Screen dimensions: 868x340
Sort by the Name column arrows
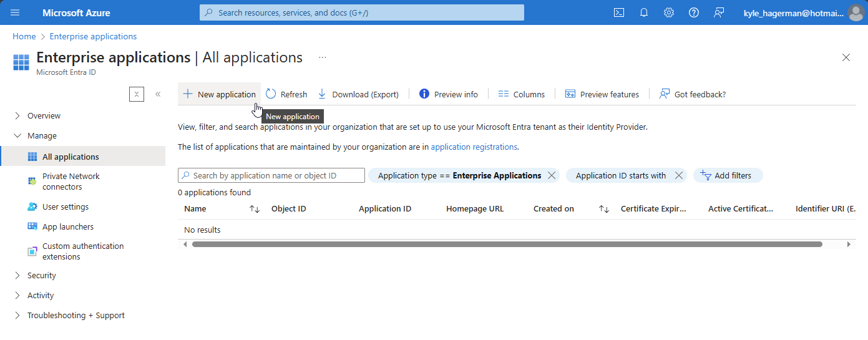(x=255, y=209)
